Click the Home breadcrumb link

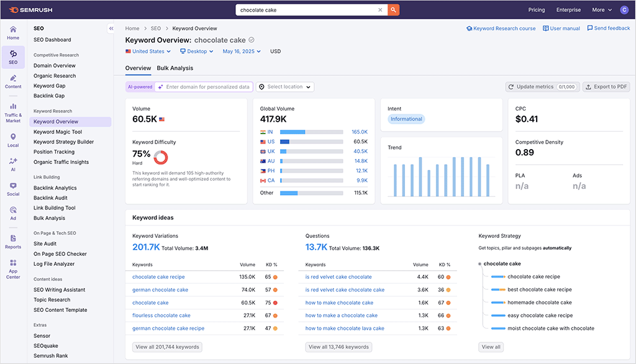point(132,29)
